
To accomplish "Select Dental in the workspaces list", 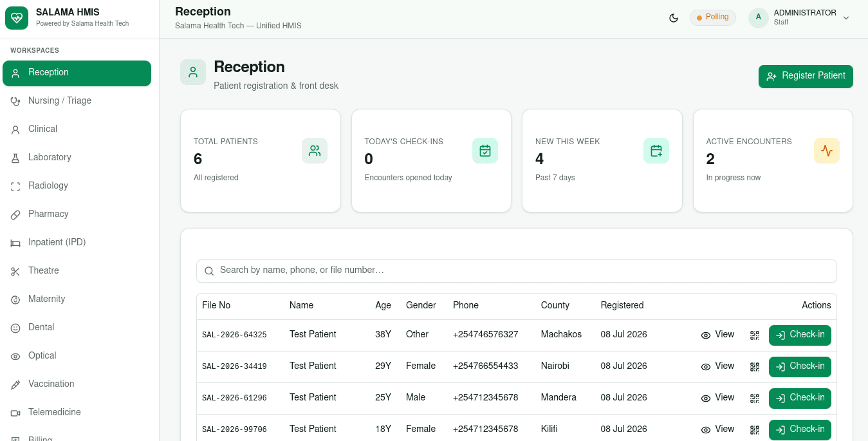I will point(77,328).
